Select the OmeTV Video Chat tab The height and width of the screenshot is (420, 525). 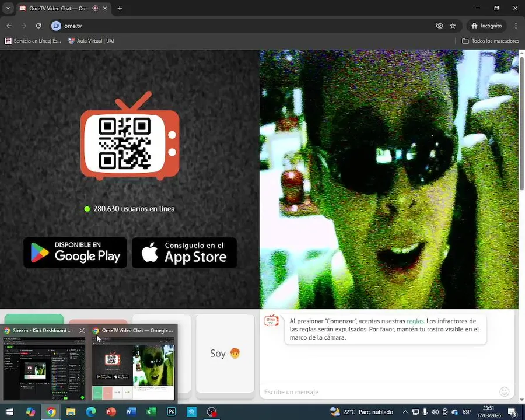click(x=58, y=8)
